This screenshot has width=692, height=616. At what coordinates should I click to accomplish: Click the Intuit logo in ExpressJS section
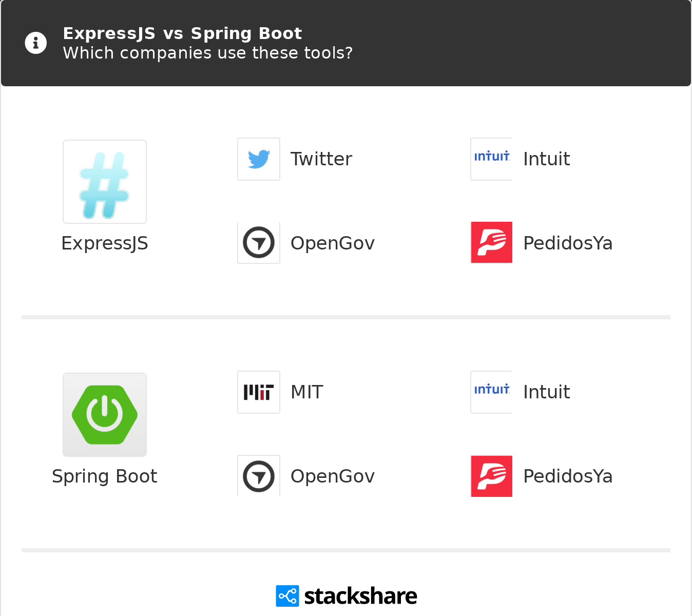(491, 159)
